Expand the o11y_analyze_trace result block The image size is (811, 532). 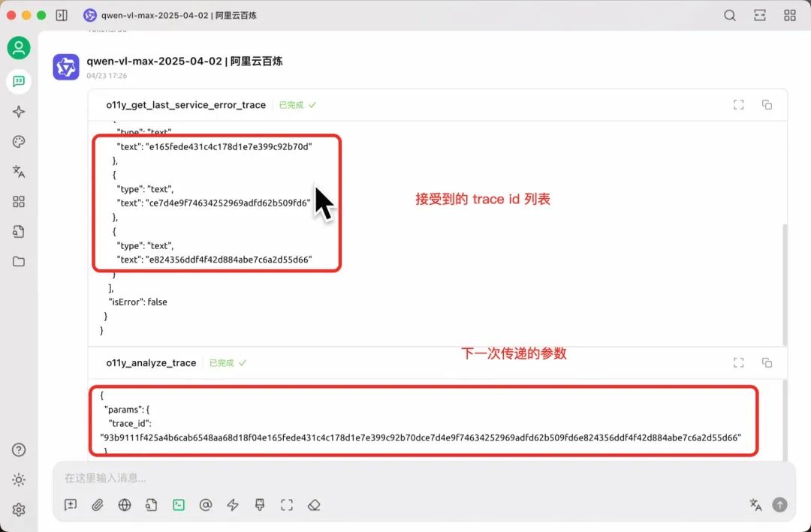(x=738, y=362)
